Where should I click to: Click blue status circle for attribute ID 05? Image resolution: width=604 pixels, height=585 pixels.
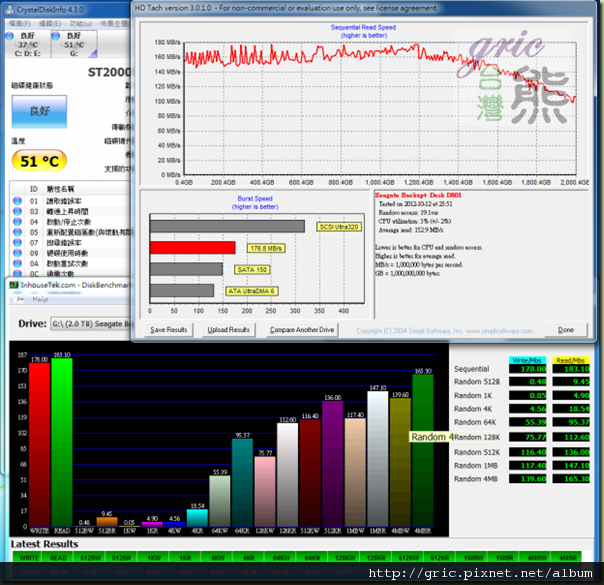tap(17, 232)
